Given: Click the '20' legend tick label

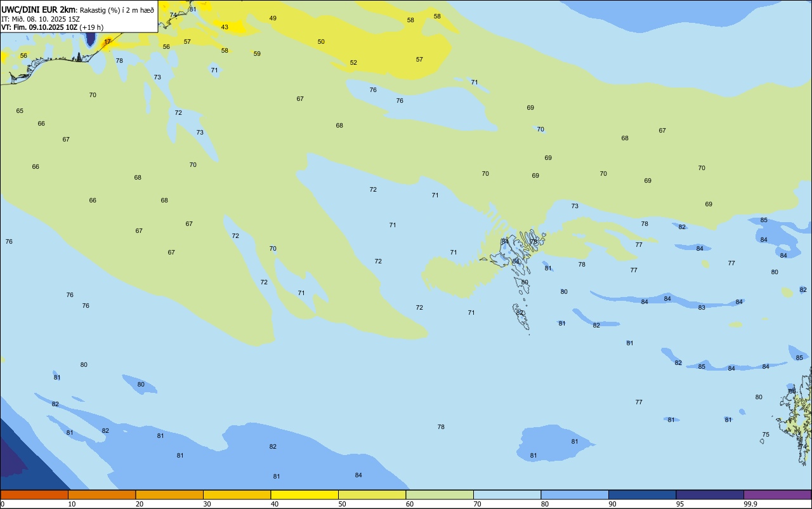Looking at the screenshot, I should coord(140,504).
